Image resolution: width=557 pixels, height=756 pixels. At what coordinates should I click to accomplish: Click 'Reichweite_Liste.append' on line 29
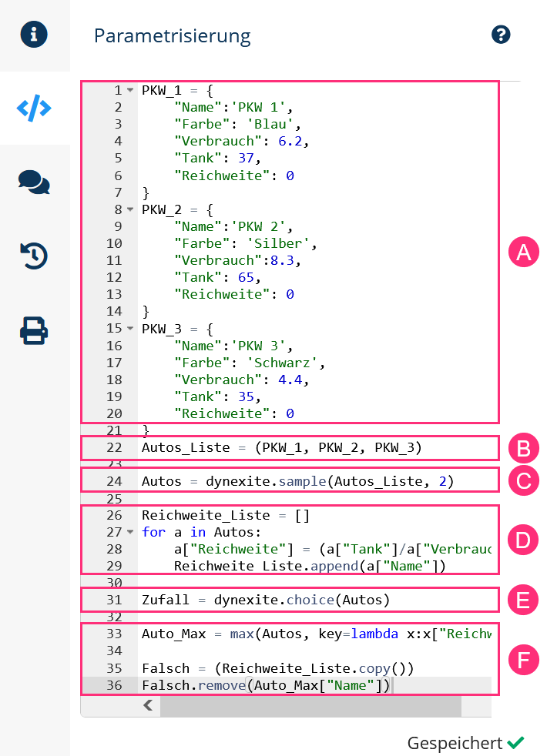tap(266, 566)
